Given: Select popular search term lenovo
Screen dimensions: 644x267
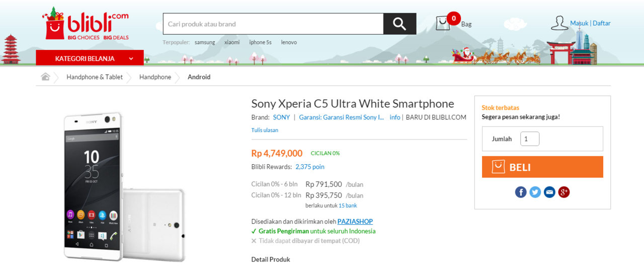Looking at the screenshot, I should [x=289, y=42].
